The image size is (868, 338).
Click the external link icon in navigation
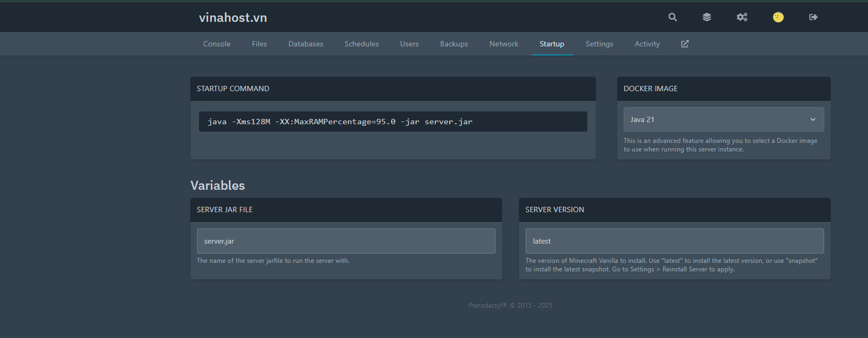tap(684, 44)
